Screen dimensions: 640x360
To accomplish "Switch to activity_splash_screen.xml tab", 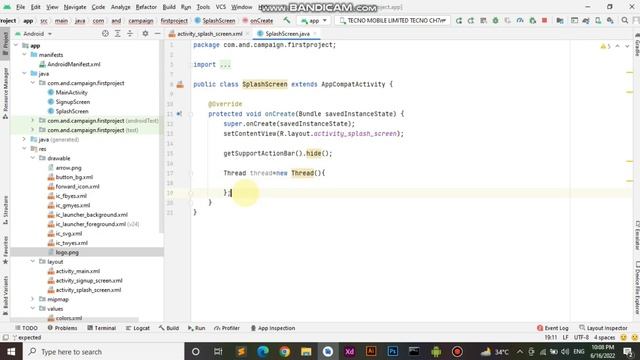I will (x=209, y=33).
